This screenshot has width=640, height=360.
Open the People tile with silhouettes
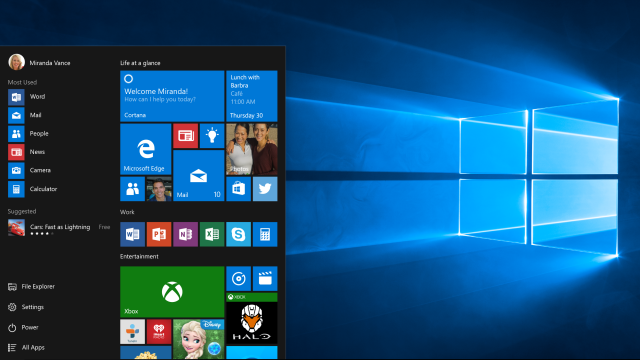click(x=132, y=189)
